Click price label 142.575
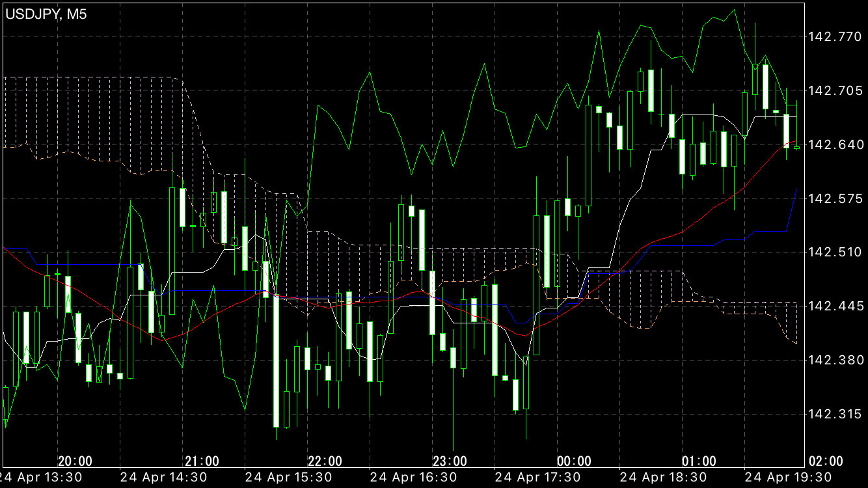Image resolution: width=868 pixels, height=488 pixels. (x=834, y=198)
